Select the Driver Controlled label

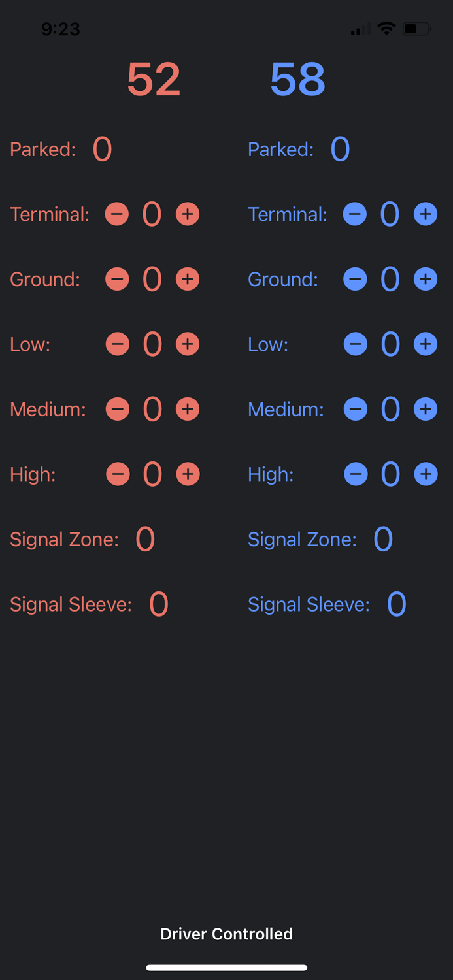[x=226, y=934]
